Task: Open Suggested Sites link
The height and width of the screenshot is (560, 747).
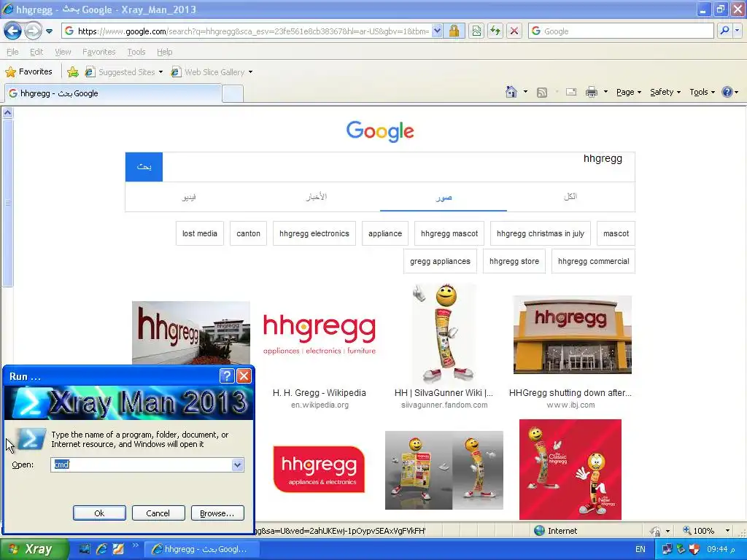Action: (x=124, y=72)
